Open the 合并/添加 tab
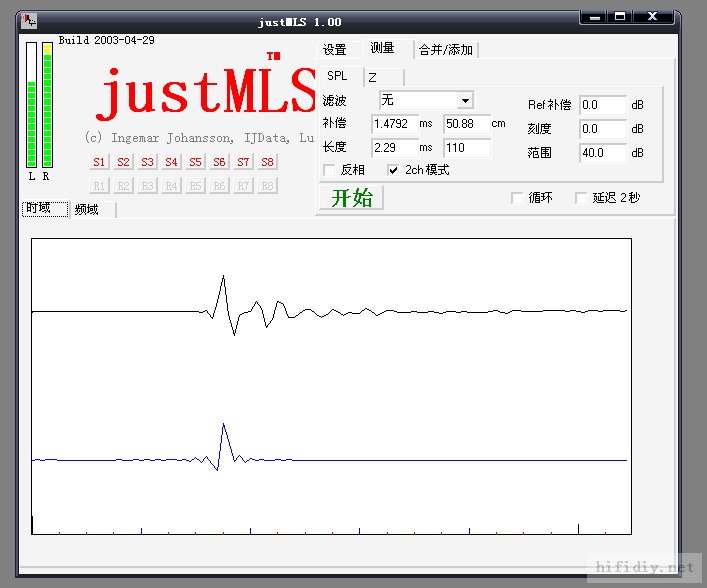This screenshot has height=588, width=707. (446, 50)
